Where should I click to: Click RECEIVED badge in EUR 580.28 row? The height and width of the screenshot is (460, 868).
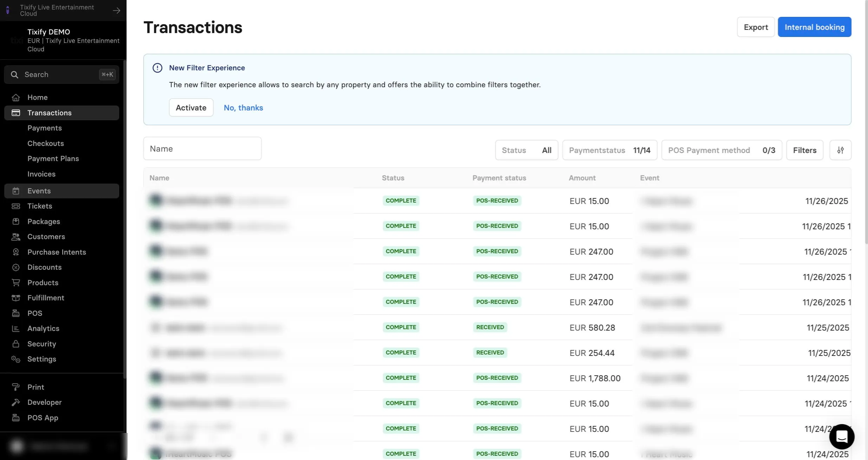490,327
